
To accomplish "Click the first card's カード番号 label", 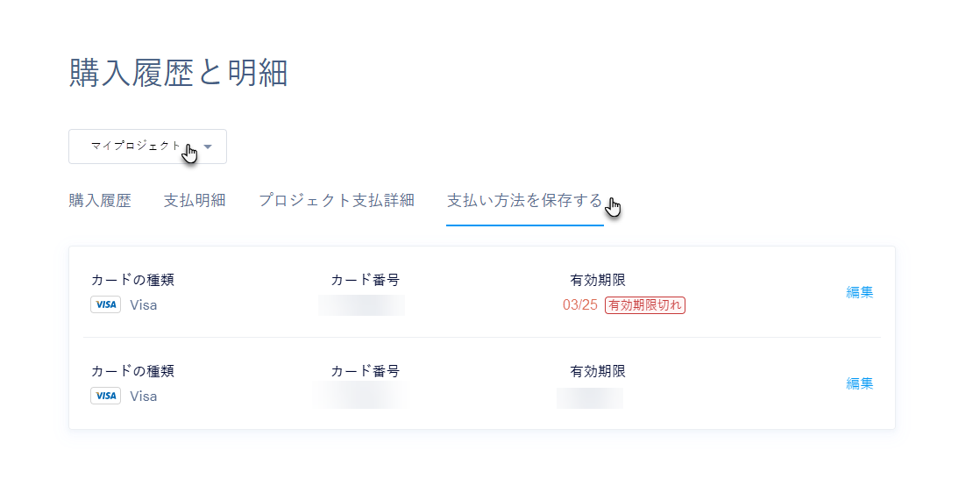I will point(365,281).
